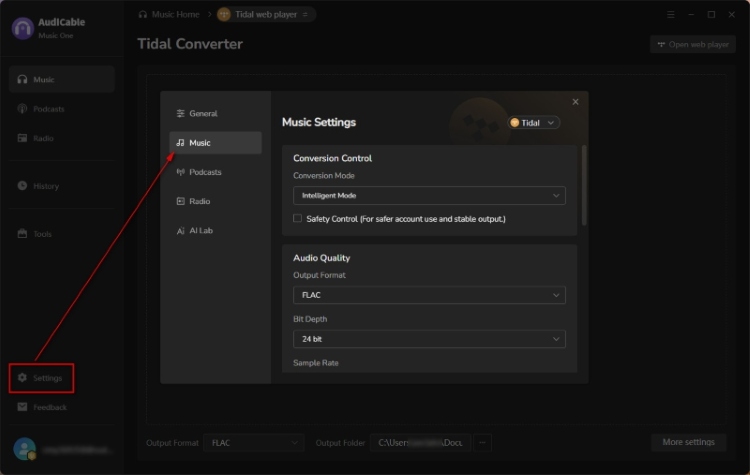
Task: Click the Open web player button
Action: tap(693, 44)
